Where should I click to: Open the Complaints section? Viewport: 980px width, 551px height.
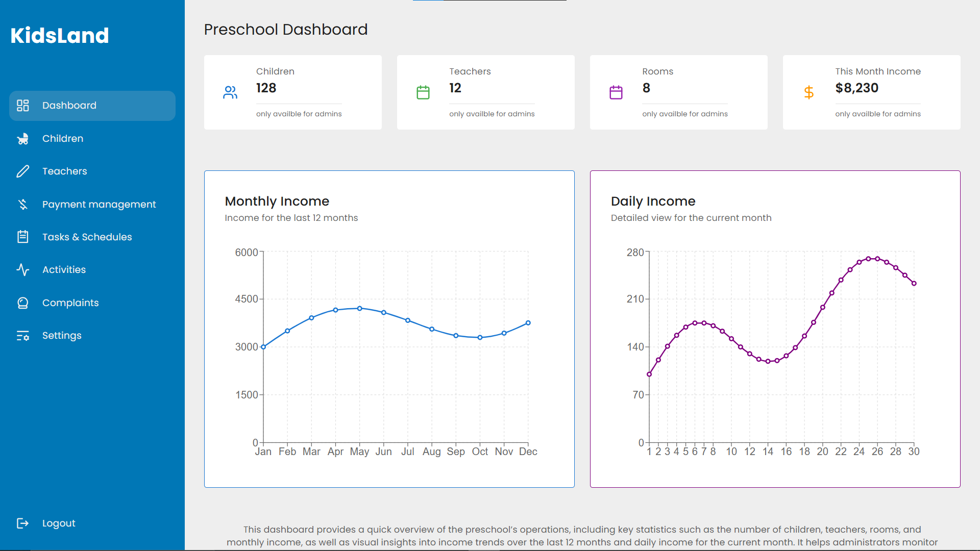click(x=70, y=303)
